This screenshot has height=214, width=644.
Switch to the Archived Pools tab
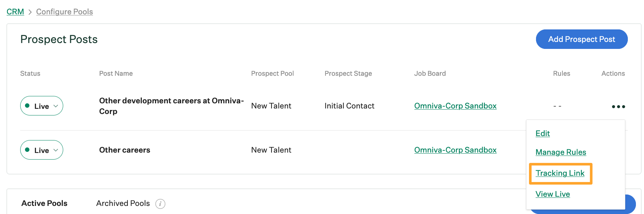coord(123,203)
